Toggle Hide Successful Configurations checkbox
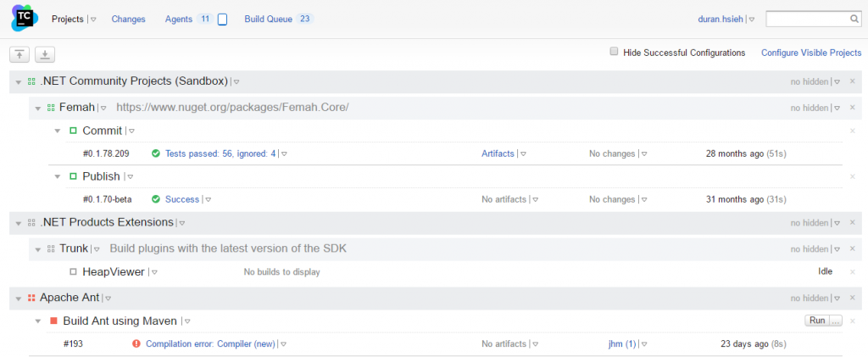868x357 pixels. pyautogui.click(x=614, y=52)
